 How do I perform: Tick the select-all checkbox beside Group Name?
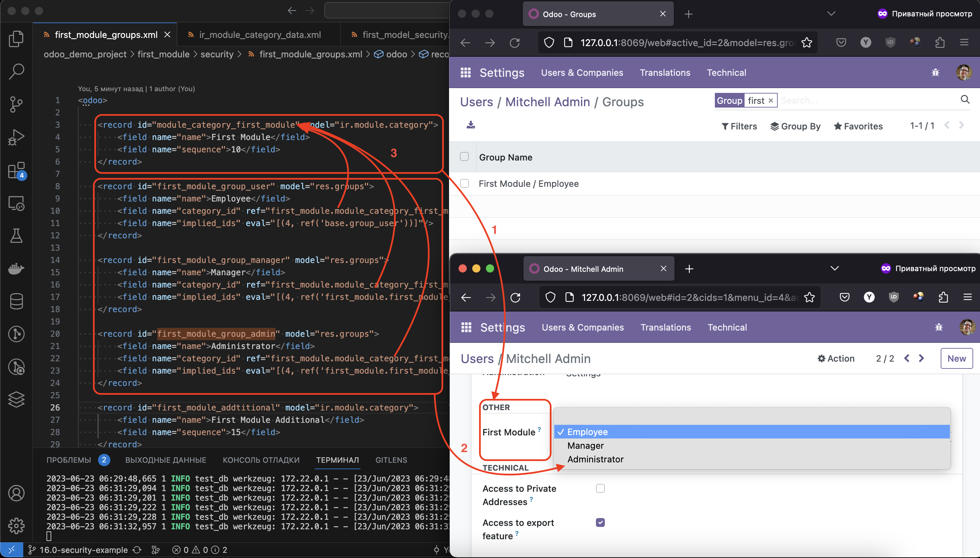pos(464,156)
